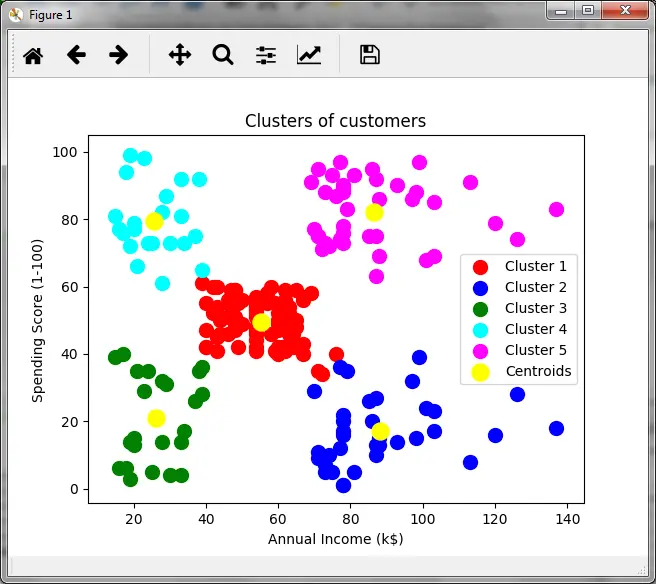The image size is (656, 584).
Task: Click the Centroids yellow legend marker
Action: 480,372
